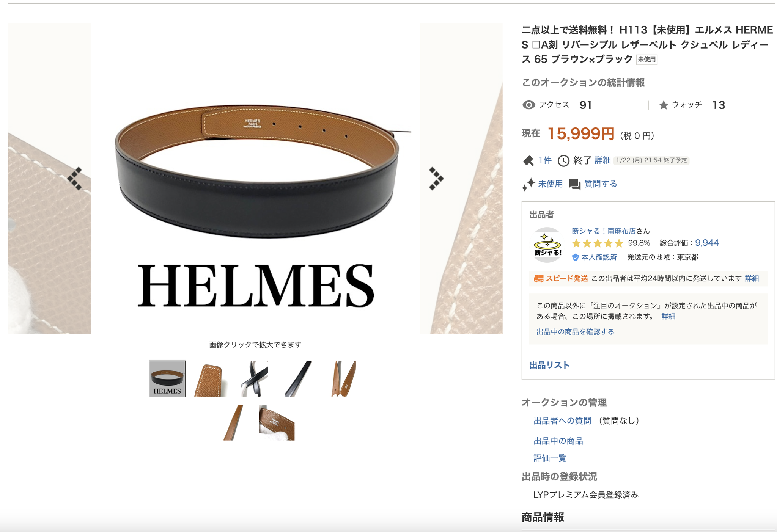
Task: Open 評価一覧 under auction management
Action: tap(550, 458)
